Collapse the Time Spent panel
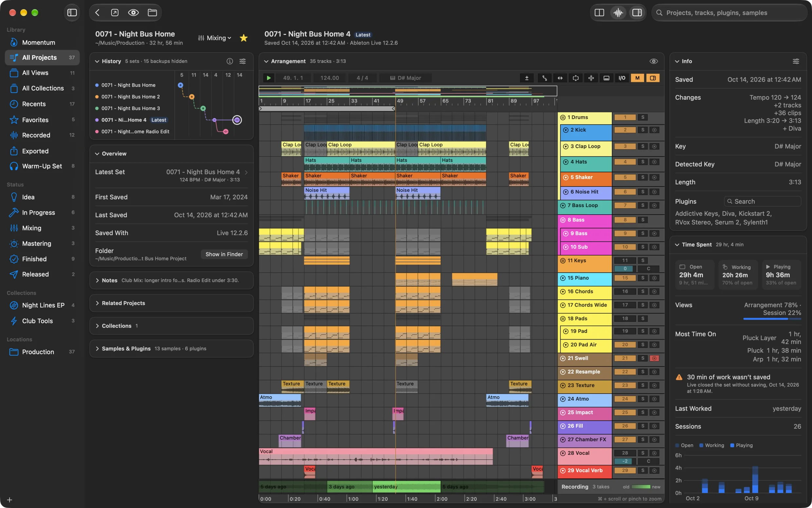 click(x=677, y=244)
